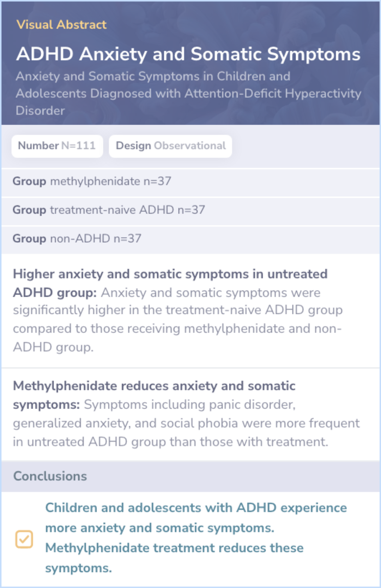Click the subtitle about Attention-Deficit Hyperactivity Disorder

pos(188,93)
